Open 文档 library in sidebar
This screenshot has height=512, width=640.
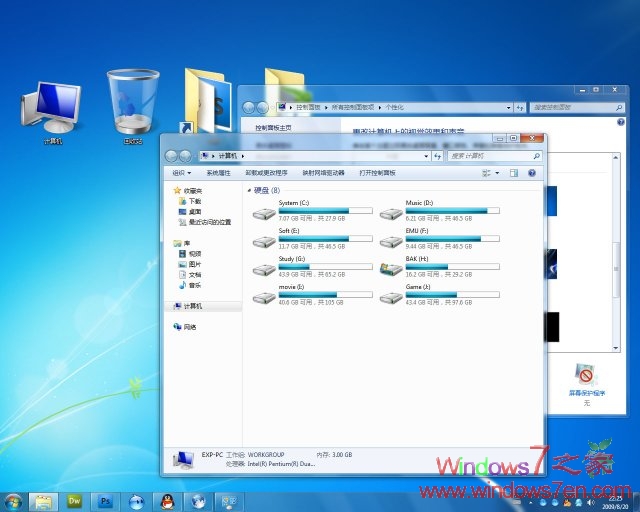tap(190, 275)
